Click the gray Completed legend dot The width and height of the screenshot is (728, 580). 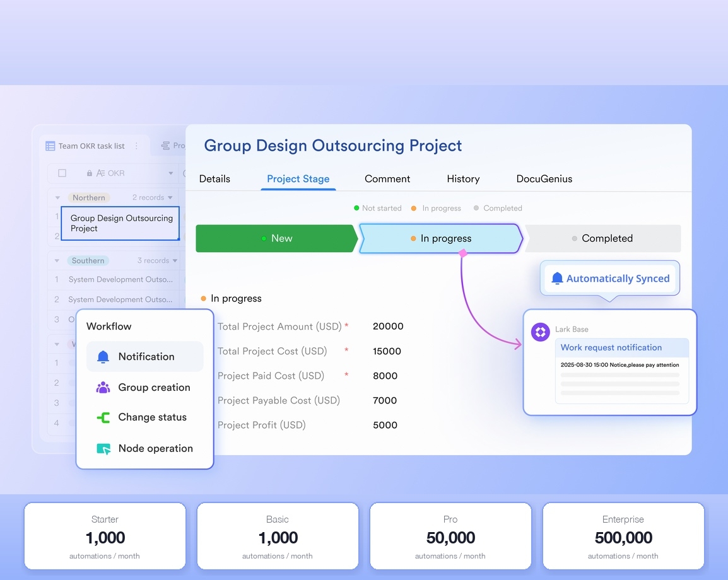(476, 208)
